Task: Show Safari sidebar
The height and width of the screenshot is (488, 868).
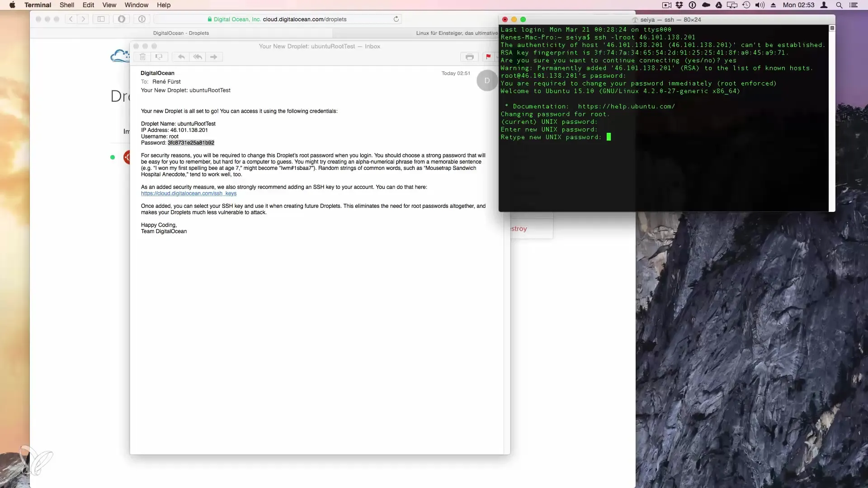Action: point(101,19)
